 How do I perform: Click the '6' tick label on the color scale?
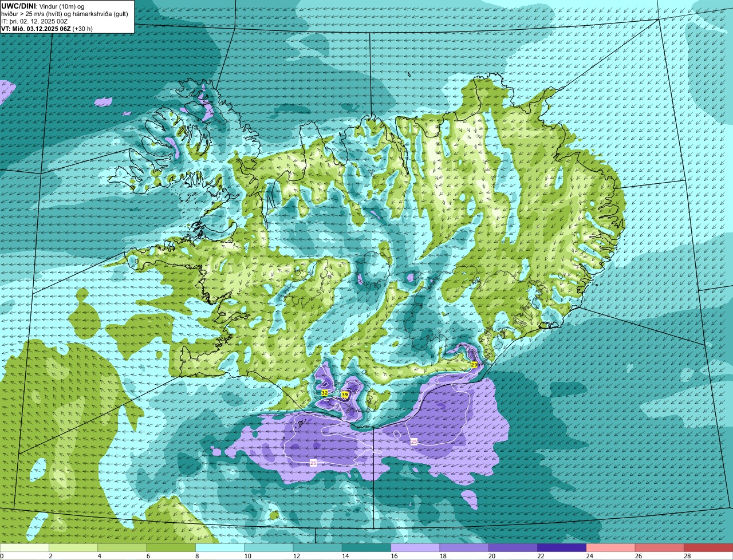pyautogui.click(x=148, y=556)
